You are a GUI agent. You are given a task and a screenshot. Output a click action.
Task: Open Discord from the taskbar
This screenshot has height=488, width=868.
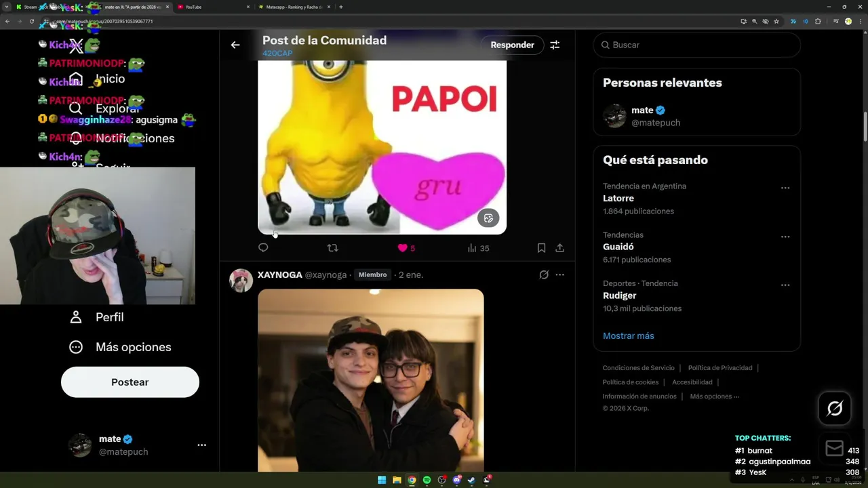tap(456, 480)
